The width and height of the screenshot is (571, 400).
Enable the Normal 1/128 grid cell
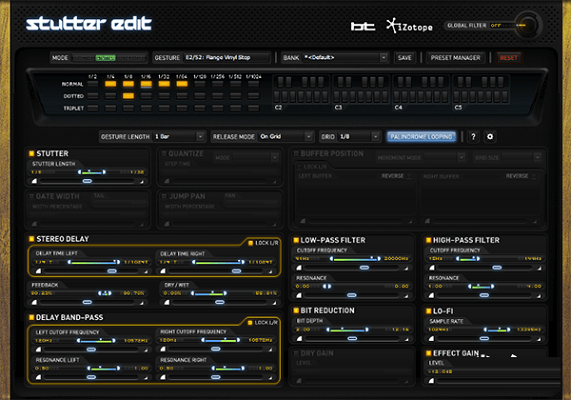pyautogui.click(x=200, y=84)
